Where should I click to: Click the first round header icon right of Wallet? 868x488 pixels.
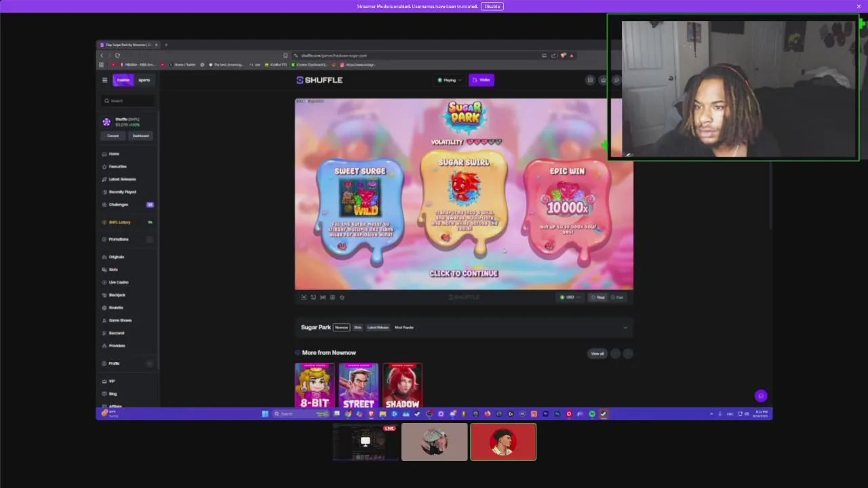590,80
